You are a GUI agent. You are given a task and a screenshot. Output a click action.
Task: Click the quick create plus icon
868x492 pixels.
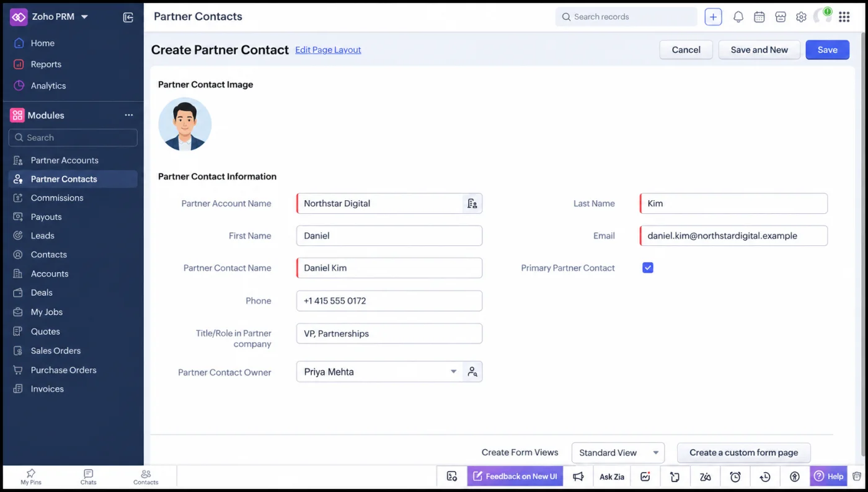pos(713,17)
